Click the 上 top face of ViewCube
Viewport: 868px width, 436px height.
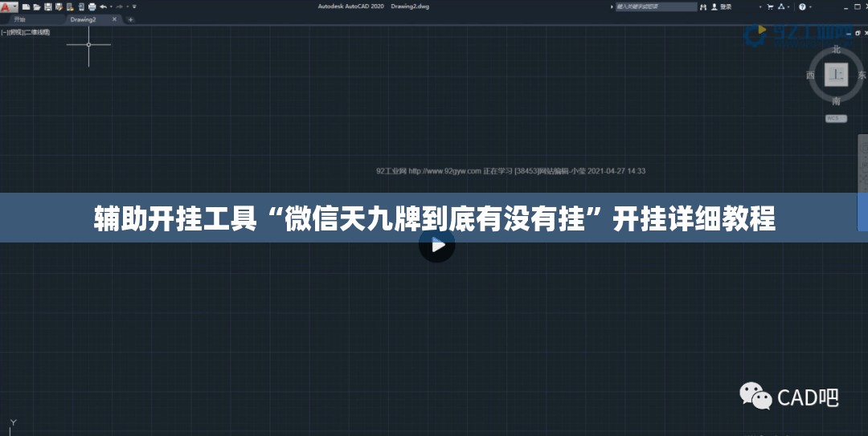pos(836,75)
